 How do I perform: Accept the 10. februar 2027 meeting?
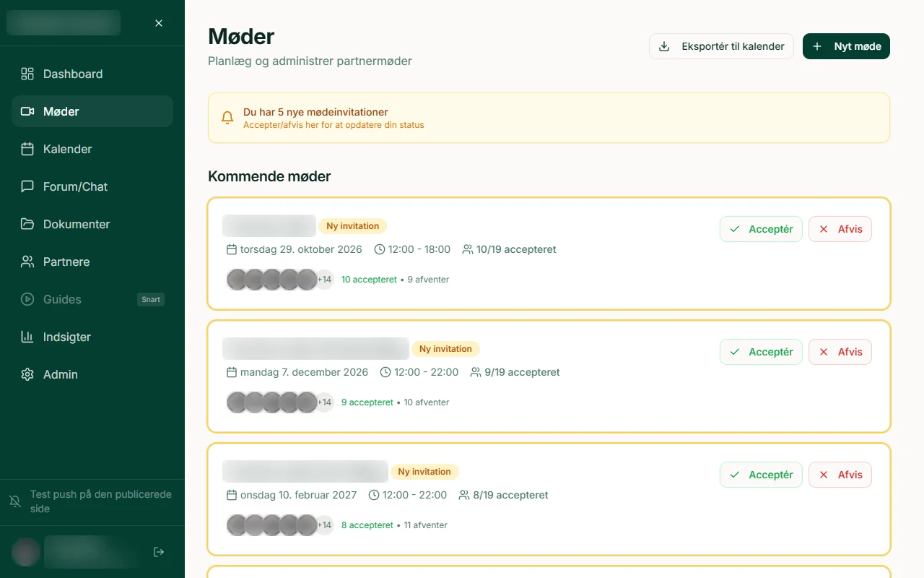(761, 475)
